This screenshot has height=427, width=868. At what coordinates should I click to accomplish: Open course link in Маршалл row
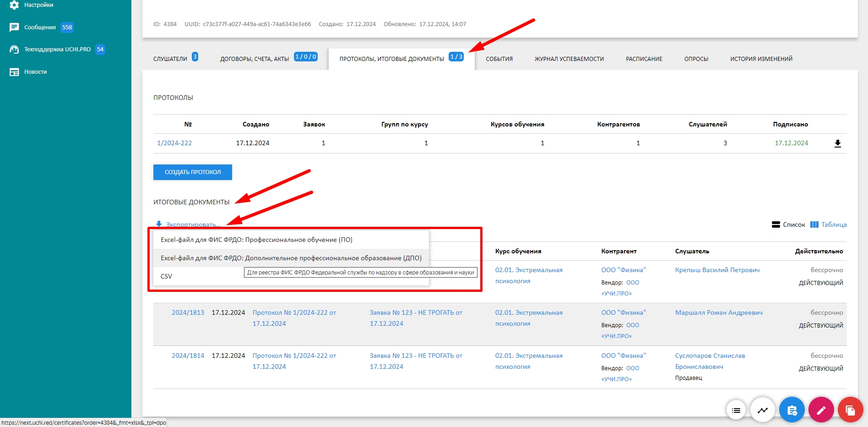tap(529, 318)
